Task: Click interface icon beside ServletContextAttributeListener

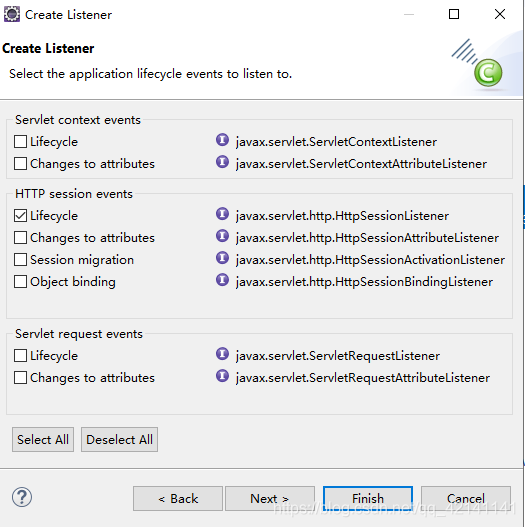Action: point(222,162)
